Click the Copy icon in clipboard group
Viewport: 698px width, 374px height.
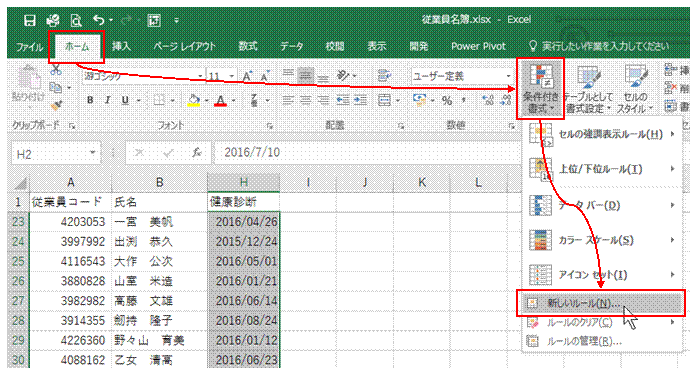pyautogui.click(x=55, y=87)
